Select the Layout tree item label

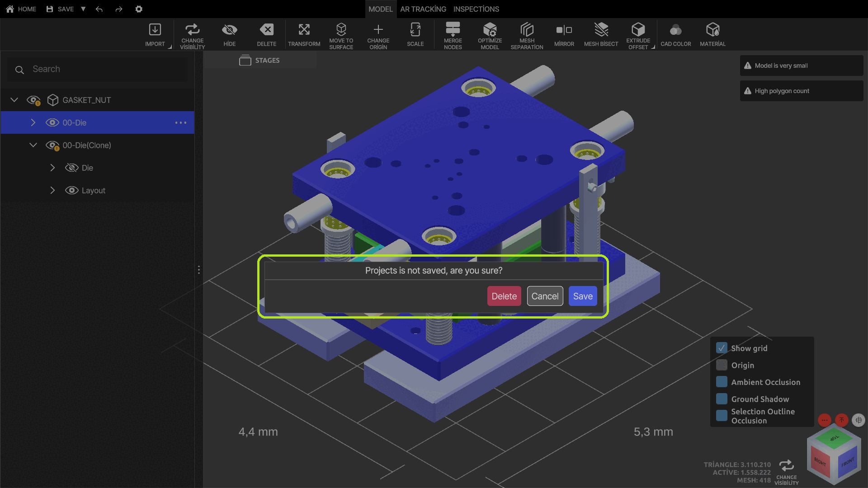click(94, 190)
